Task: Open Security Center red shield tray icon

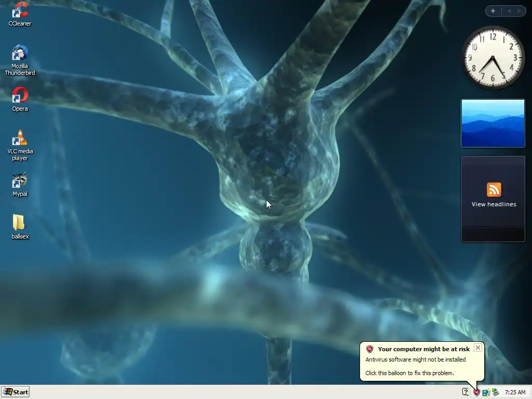Action: pyautogui.click(x=476, y=393)
